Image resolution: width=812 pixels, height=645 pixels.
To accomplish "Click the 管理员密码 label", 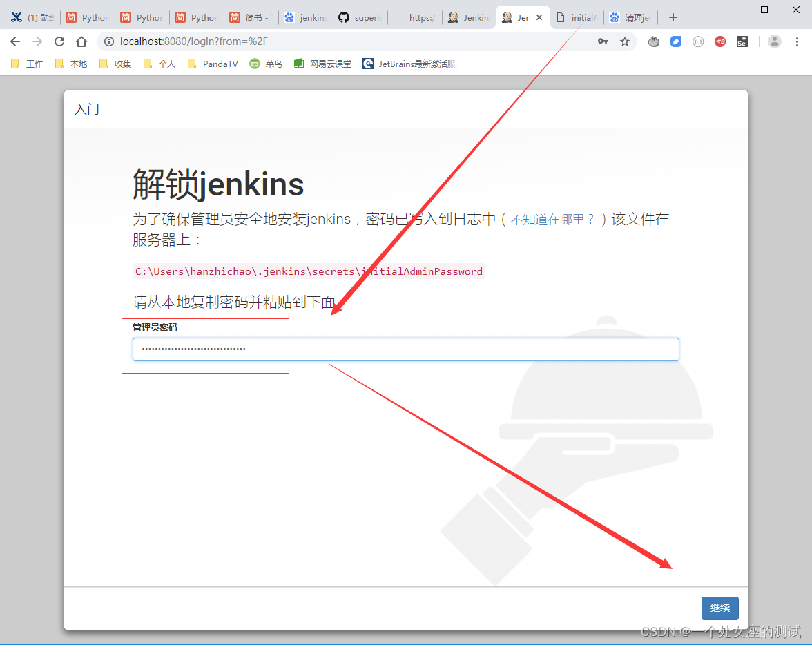I will pos(155,327).
